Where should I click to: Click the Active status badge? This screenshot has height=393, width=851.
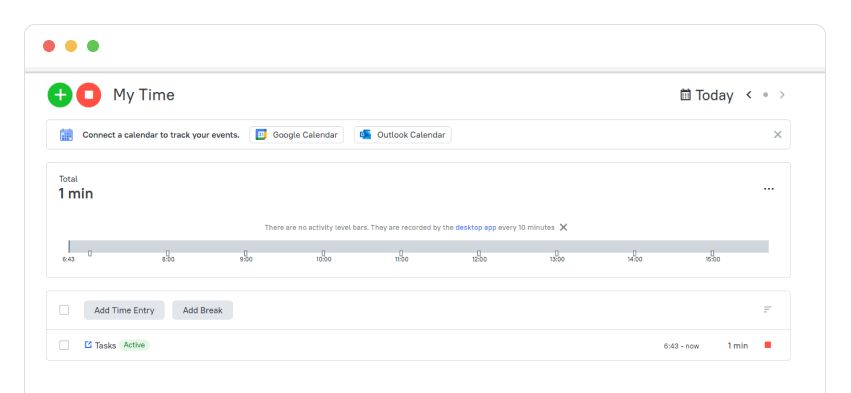click(x=134, y=345)
